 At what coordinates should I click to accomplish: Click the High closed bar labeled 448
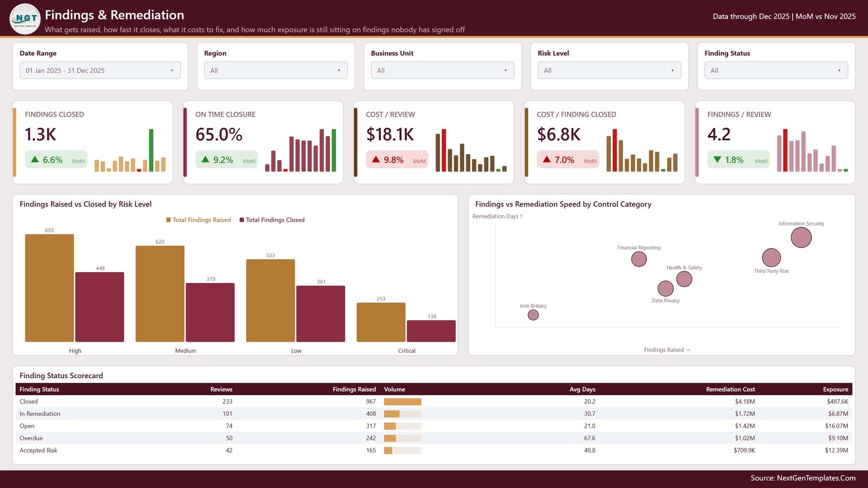coord(100,307)
